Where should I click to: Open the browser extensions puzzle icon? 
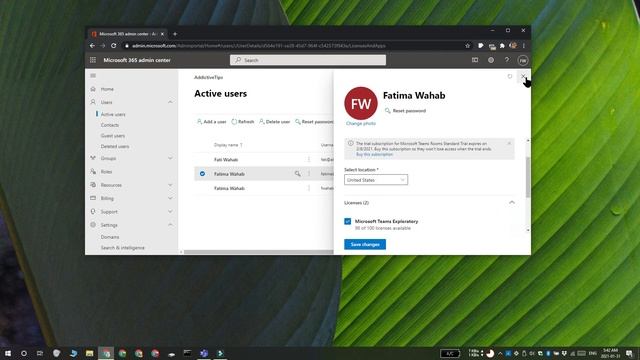point(502,46)
